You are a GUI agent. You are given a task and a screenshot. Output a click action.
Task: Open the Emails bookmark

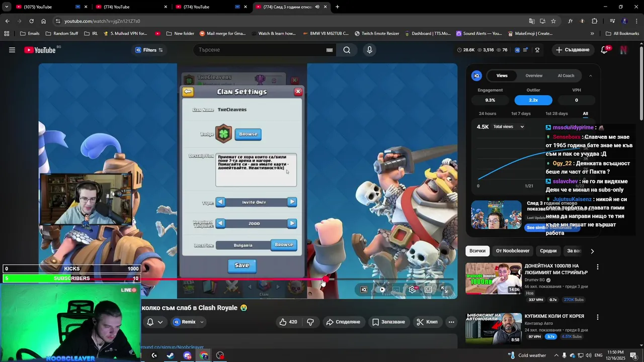coord(30,34)
